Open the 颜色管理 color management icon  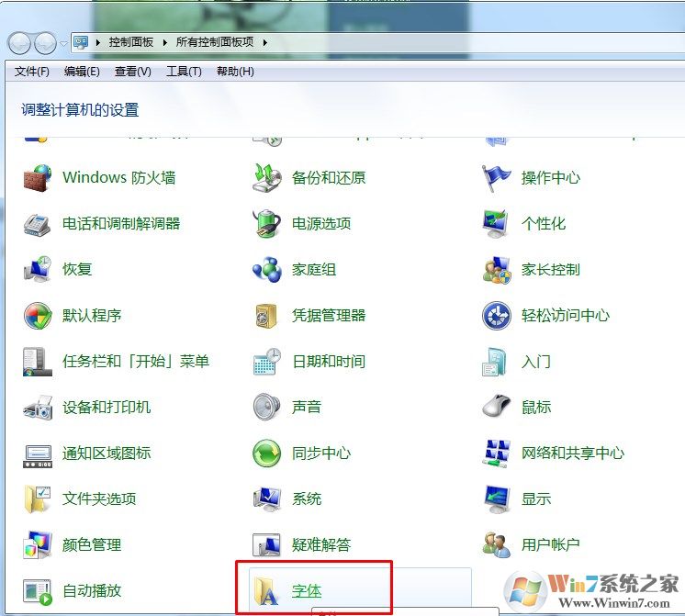click(38, 544)
